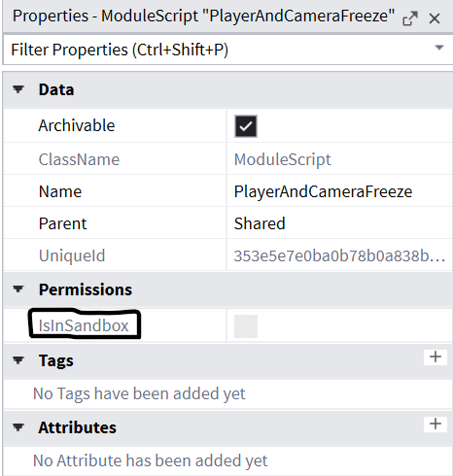Pop out the Properties panel window
Image resolution: width=453 pixels, height=476 pixels.
(x=410, y=18)
